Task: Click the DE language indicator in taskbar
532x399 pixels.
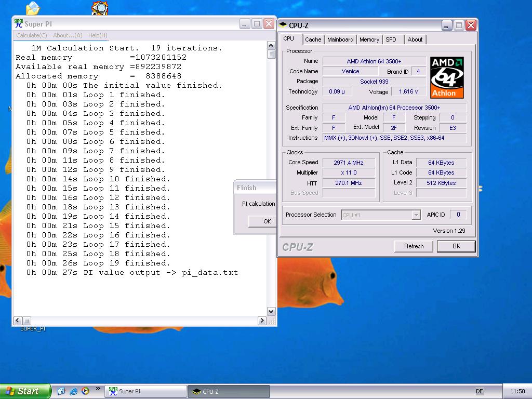Action: [479, 391]
